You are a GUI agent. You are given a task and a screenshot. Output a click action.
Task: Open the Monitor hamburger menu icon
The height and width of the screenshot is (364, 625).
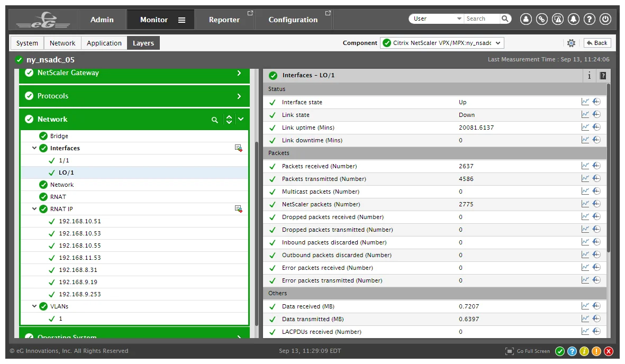coord(182,20)
